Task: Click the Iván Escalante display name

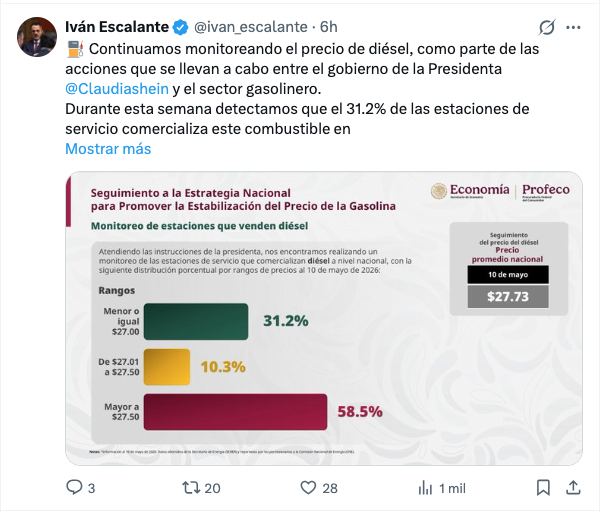Action: pyautogui.click(x=117, y=27)
